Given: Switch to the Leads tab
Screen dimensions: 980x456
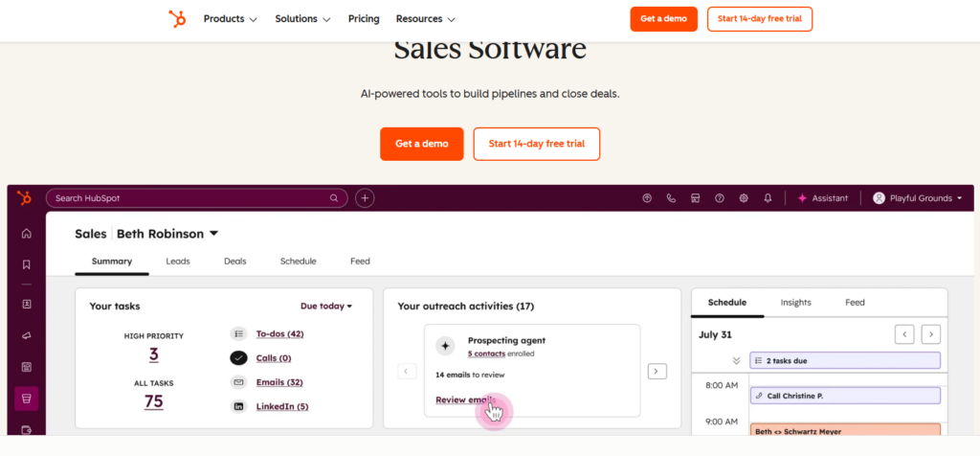Looking at the screenshot, I should (x=178, y=262).
